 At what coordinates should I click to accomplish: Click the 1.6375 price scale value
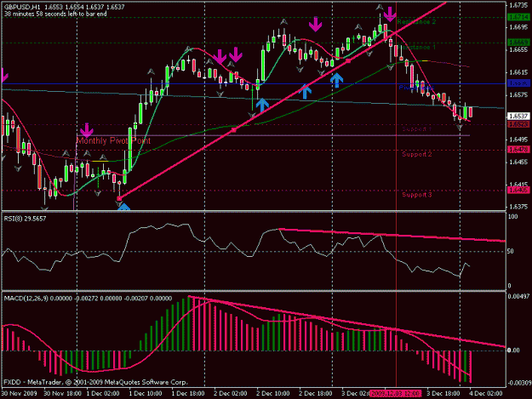coord(518,207)
